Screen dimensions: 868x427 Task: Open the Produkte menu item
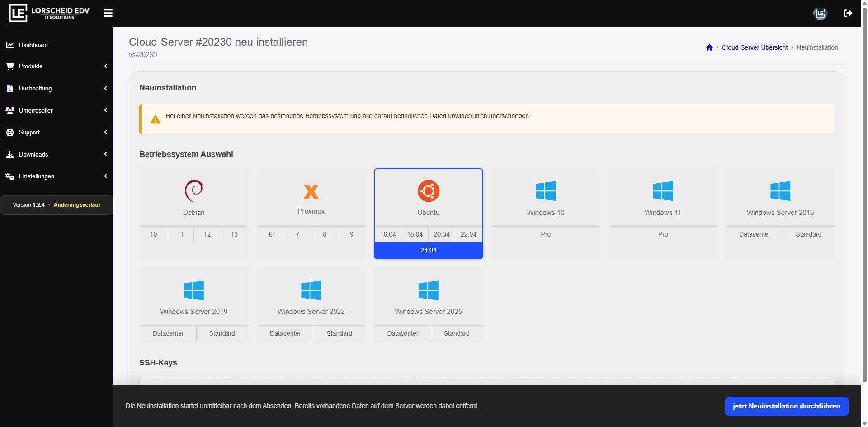57,66
